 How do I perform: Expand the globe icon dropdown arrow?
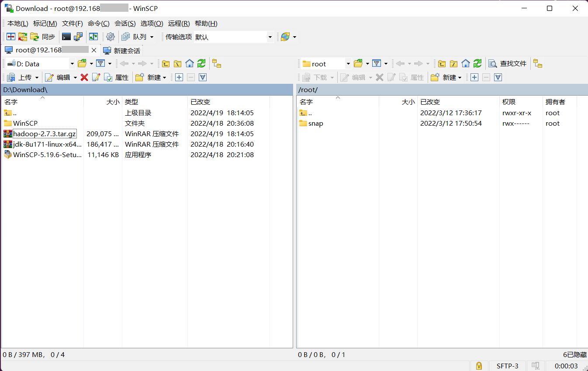click(294, 37)
